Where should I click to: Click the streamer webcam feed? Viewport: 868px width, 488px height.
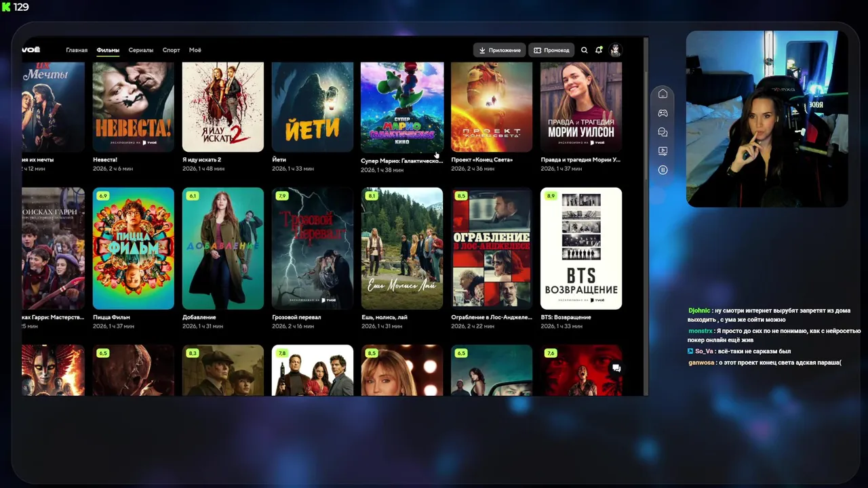coord(767,119)
